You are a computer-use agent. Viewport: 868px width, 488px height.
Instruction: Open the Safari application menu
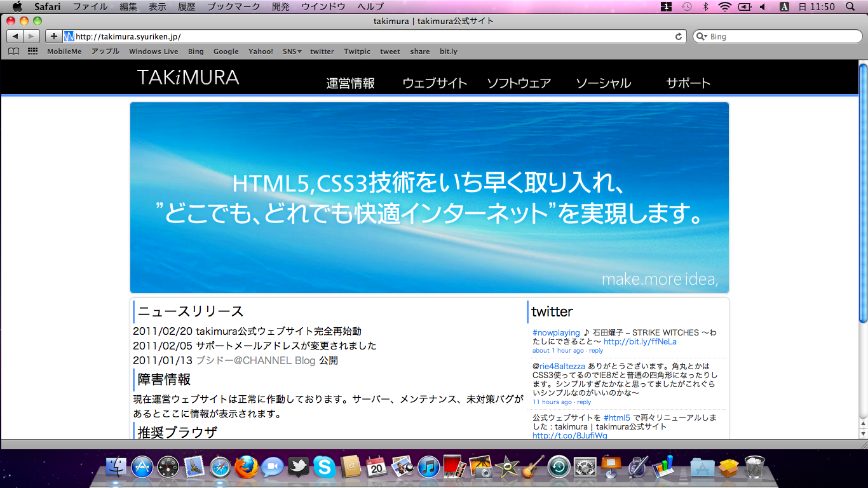tap(47, 7)
